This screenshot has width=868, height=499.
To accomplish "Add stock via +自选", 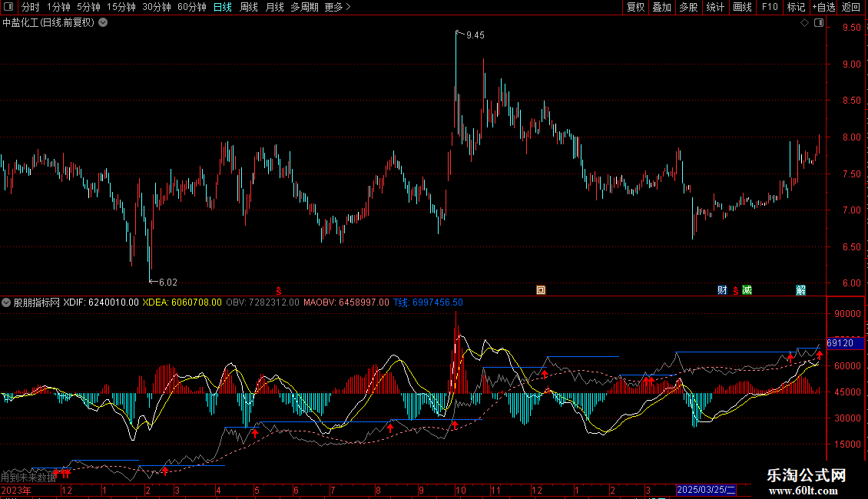I will [x=823, y=7].
